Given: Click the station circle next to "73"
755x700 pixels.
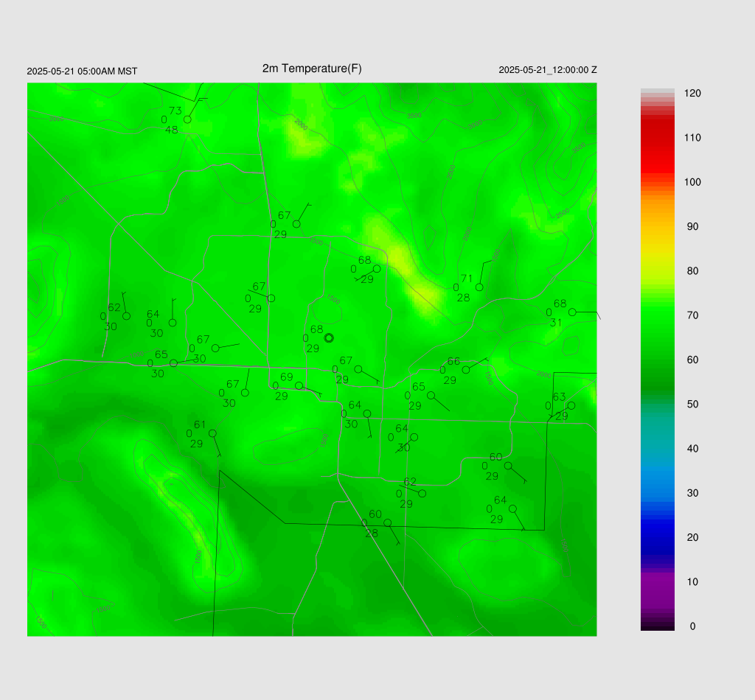Looking at the screenshot, I should coord(187,119).
